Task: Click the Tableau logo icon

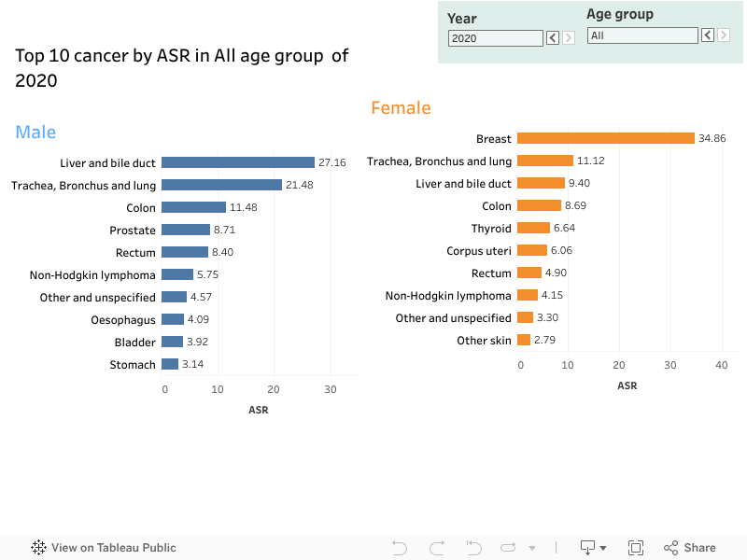Action: pyautogui.click(x=39, y=548)
